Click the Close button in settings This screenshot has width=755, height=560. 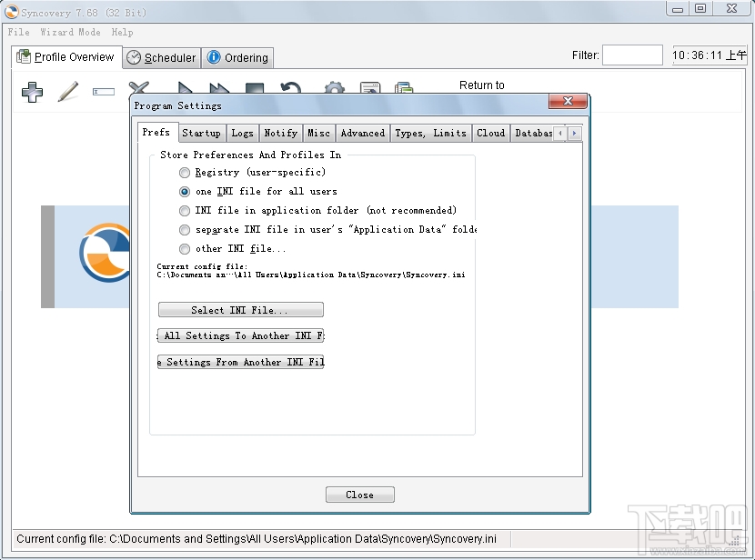click(x=360, y=495)
